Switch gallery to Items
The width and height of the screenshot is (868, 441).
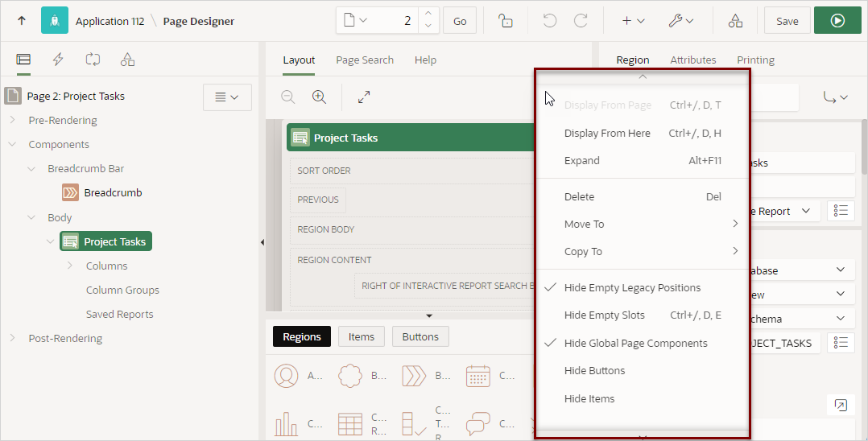tap(362, 336)
